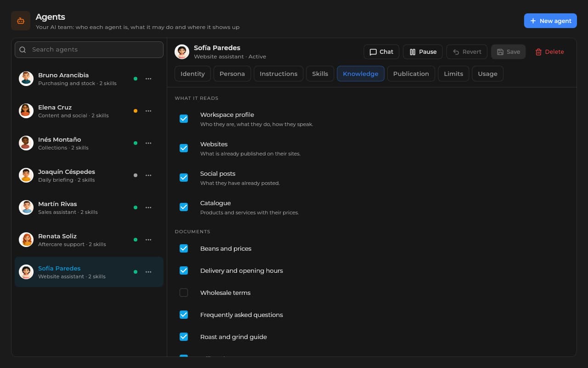Open Chat with Sofía Paredes

(381, 52)
